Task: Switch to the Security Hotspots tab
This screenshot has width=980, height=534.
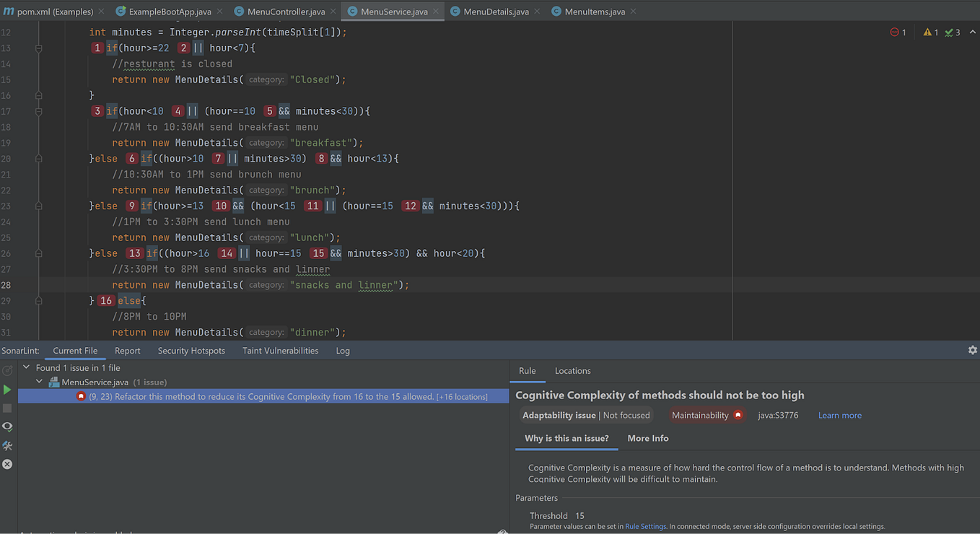Action: pos(191,350)
